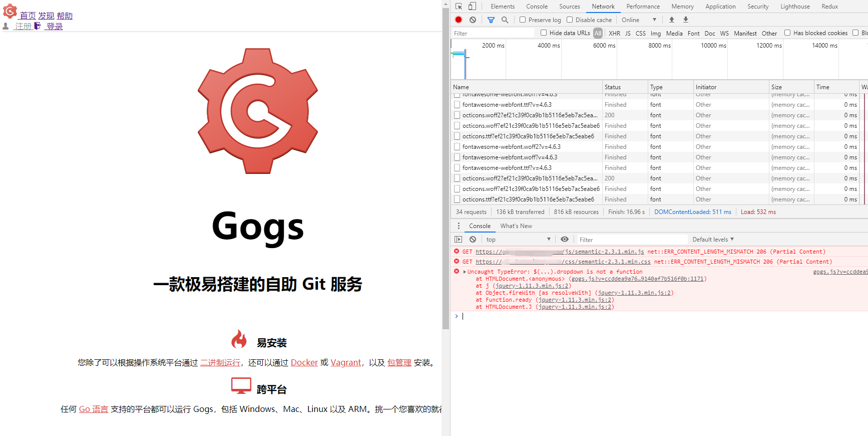Click the register user icon
This screenshot has width=868, height=436.
coord(6,26)
